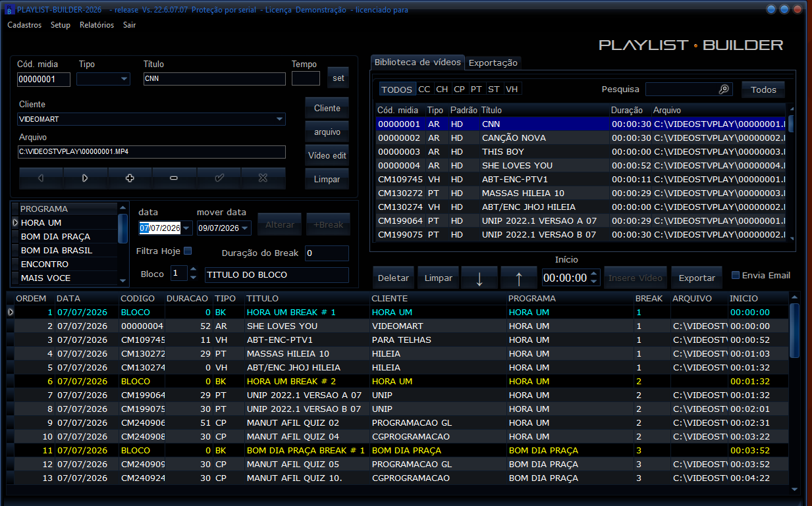Click the Exportar button

point(697,278)
